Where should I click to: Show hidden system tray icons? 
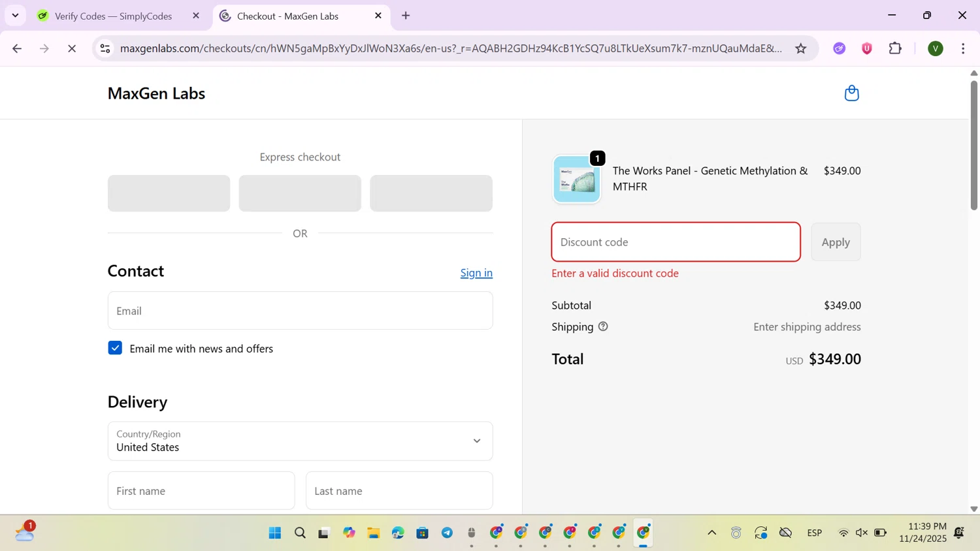712,533
